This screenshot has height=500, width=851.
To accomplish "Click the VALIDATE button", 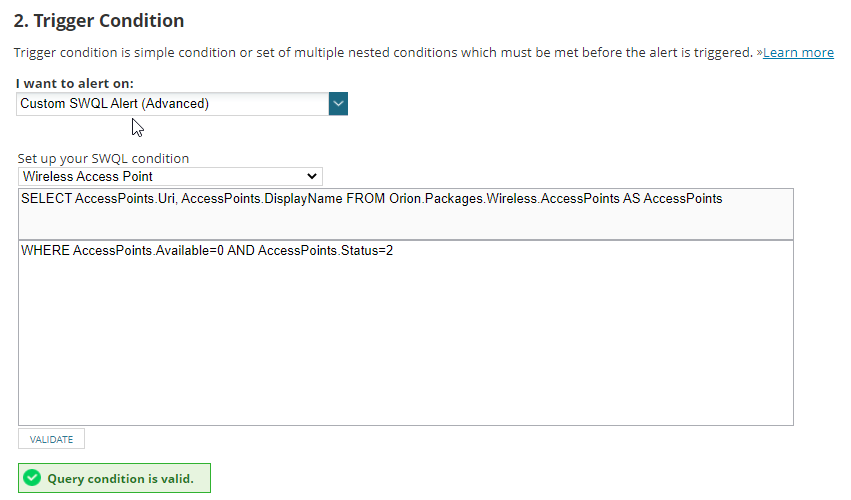I will point(52,439).
